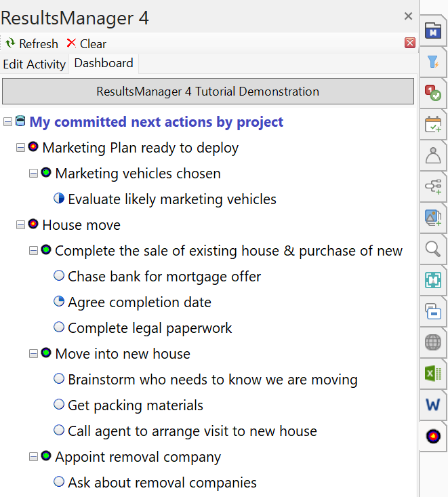
Task: Close the ResultsManager 4 task pane
Action: pos(409,16)
